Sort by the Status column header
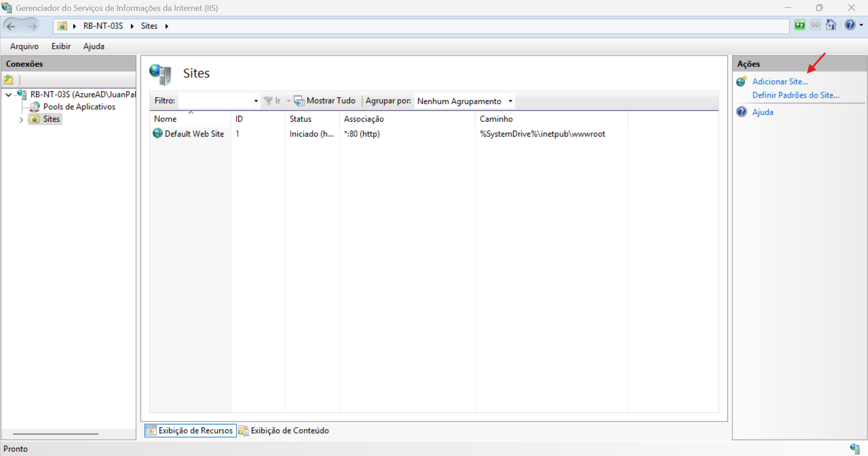868x456 pixels. pyautogui.click(x=312, y=119)
